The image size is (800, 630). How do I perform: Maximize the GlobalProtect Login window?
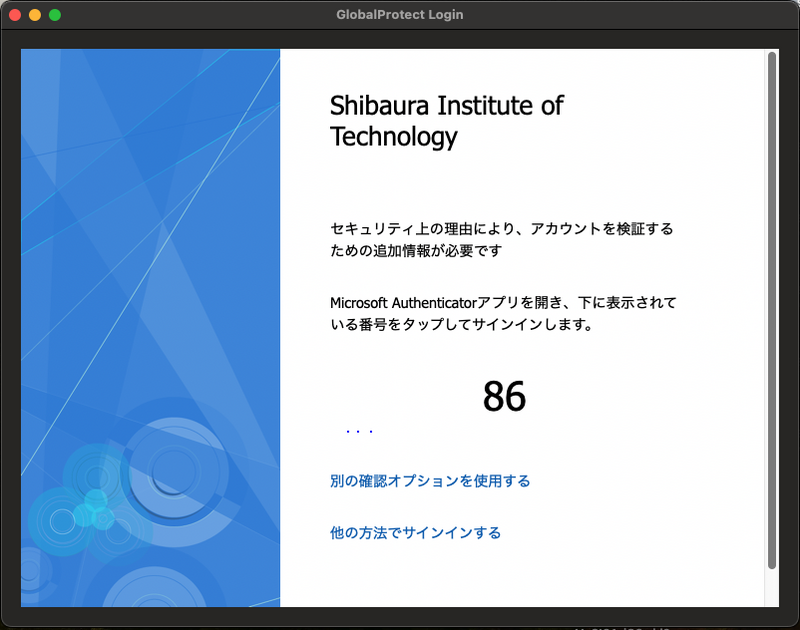[x=55, y=15]
